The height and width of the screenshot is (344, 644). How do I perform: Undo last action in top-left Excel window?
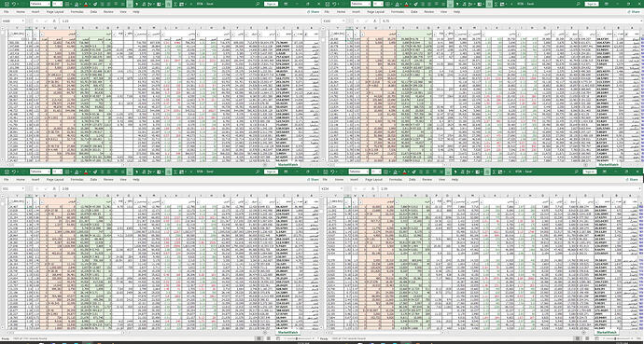(x=13, y=4)
